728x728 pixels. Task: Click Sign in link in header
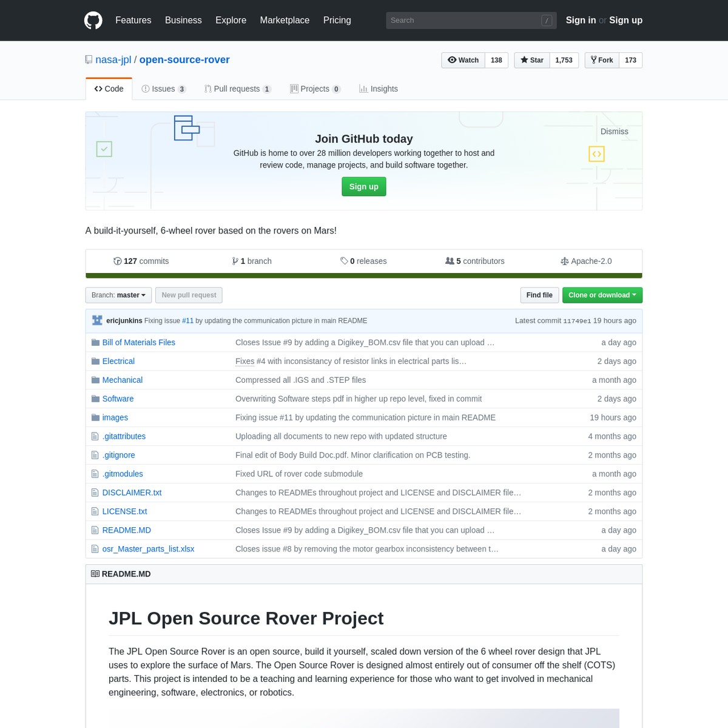click(x=581, y=20)
